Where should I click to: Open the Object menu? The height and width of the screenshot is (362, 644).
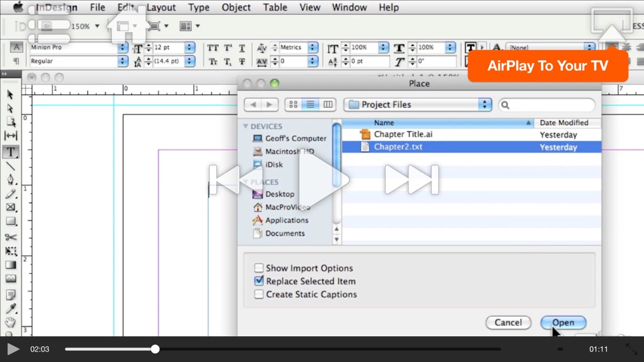click(236, 8)
